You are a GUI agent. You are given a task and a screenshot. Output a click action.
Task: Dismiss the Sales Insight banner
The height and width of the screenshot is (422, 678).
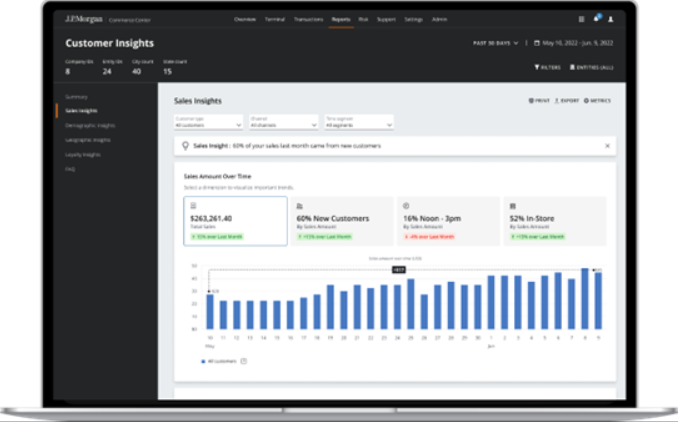point(607,146)
